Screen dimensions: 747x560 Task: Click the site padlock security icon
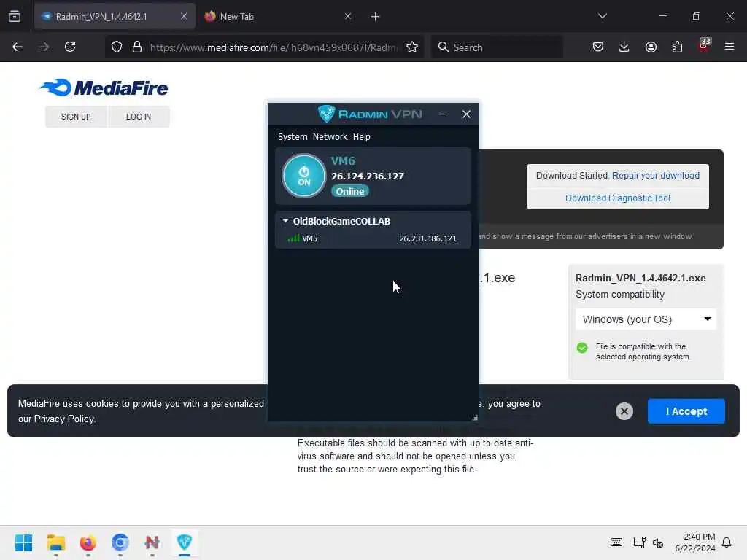tap(137, 47)
